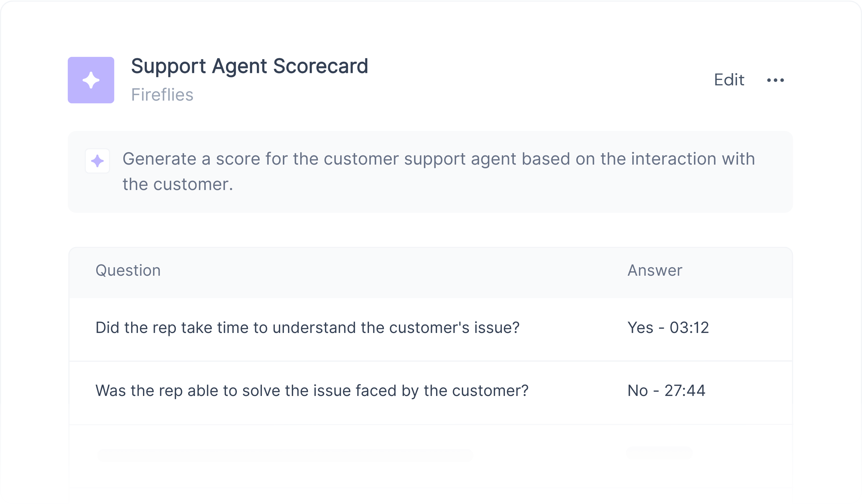The width and height of the screenshot is (862, 504).
Task: Click the Answer column header
Action: click(654, 271)
